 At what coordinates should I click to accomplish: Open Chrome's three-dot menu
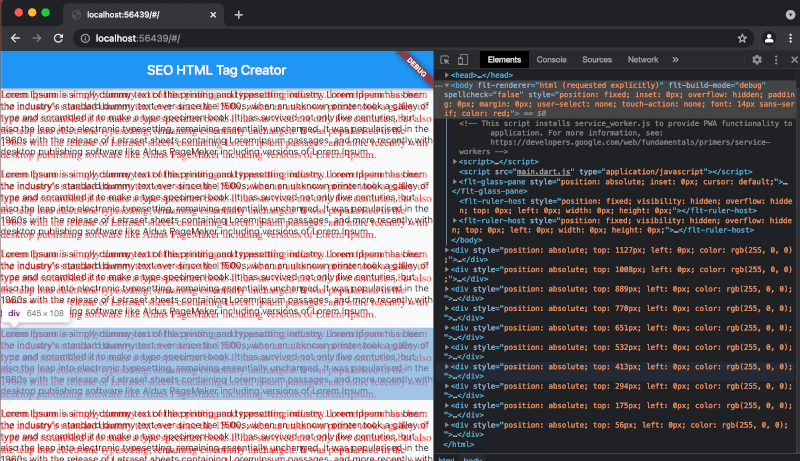click(x=790, y=38)
